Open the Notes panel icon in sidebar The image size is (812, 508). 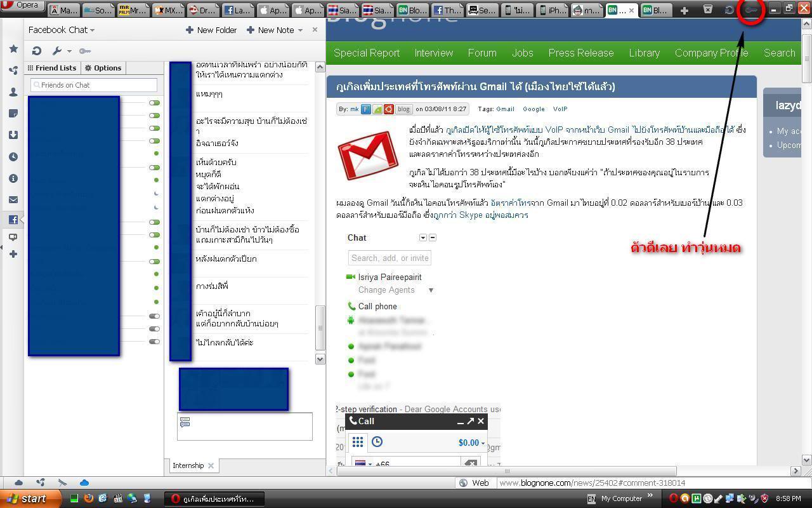[x=13, y=114]
